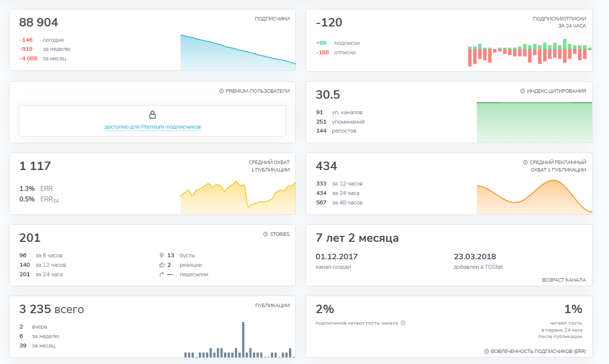Click the 1% first-24-hours read value

click(x=574, y=309)
